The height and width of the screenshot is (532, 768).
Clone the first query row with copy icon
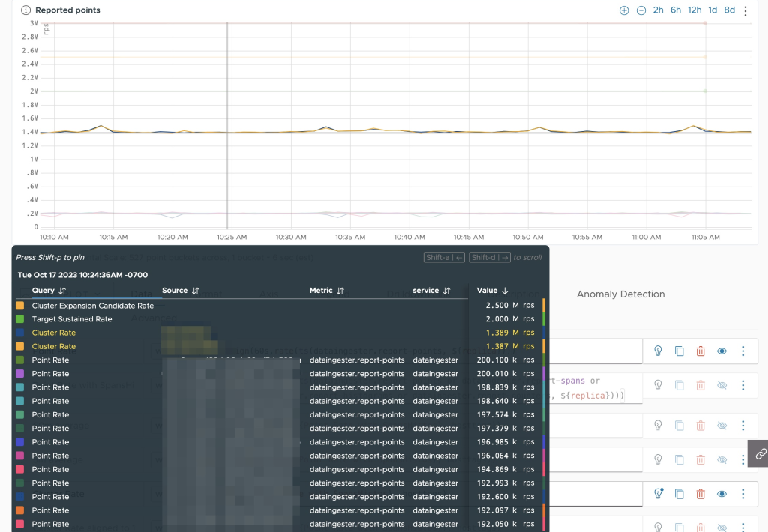679,351
